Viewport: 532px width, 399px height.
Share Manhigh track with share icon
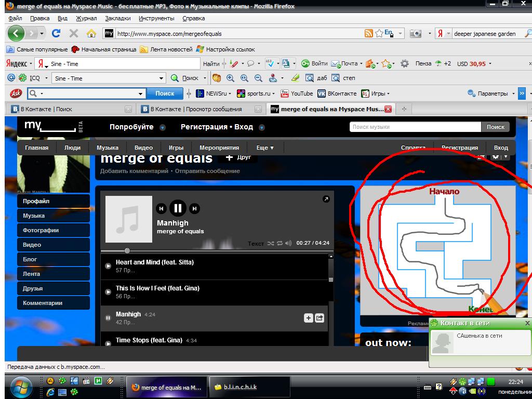coord(320,318)
